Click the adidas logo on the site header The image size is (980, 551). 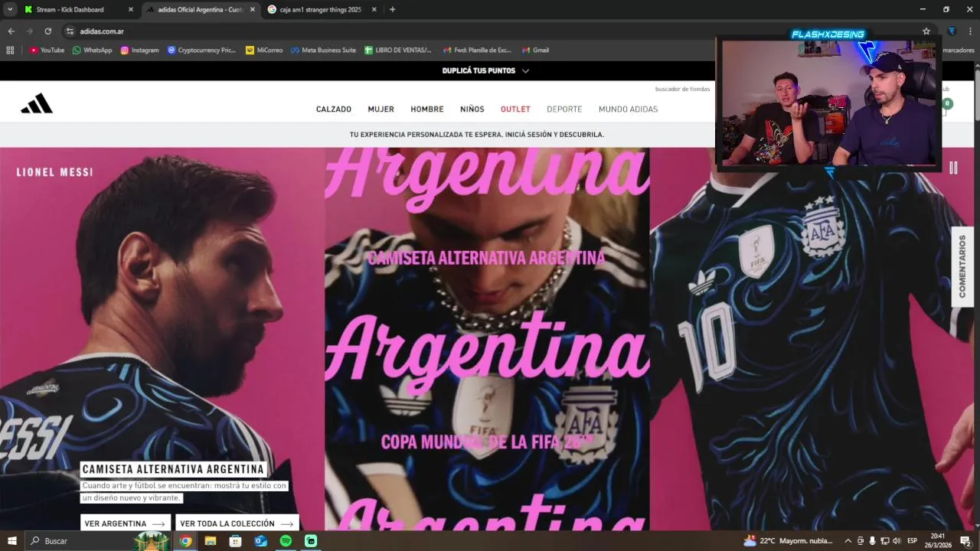(37, 104)
